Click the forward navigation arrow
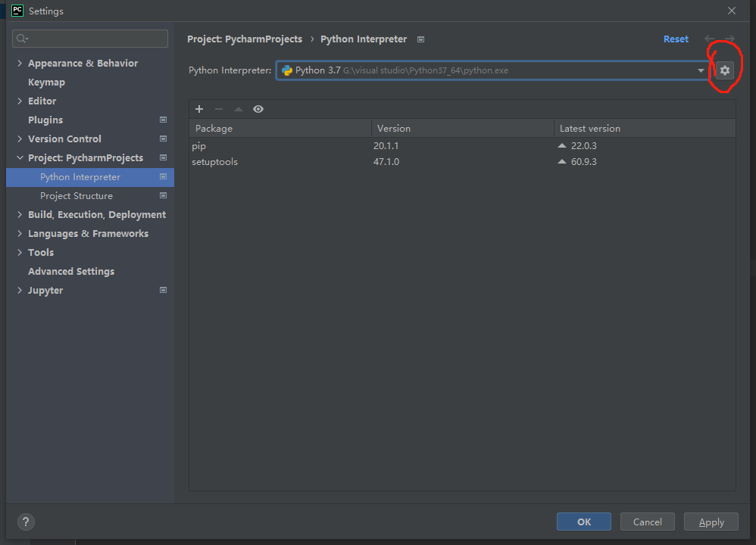 coord(729,39)
